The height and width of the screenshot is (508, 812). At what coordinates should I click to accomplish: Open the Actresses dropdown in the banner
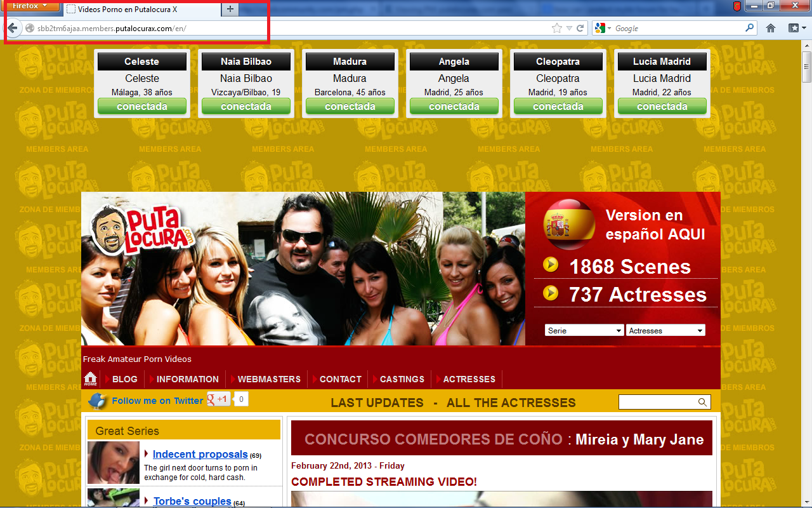pyautogui.click(x=665, y=330)
